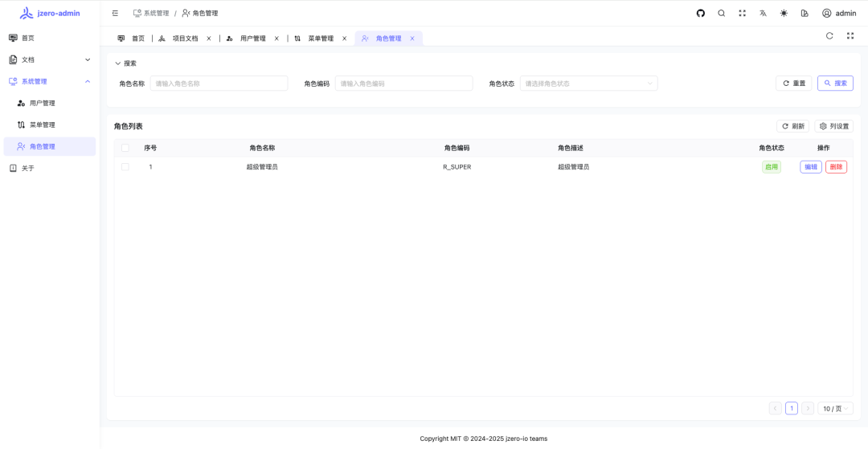Image resolution: width=868 pixels, height=449 pixels.
Task: Click the 角色管理 sidebar icon
Action: [x=21, y=146]
